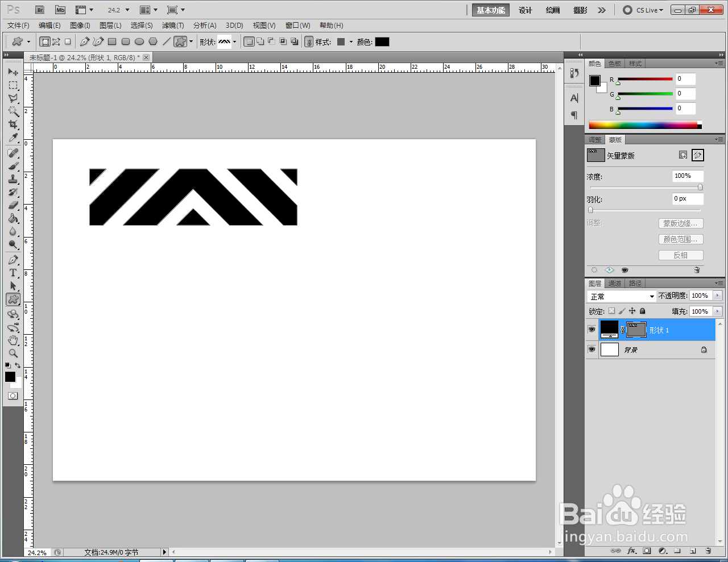Hide the 形状 1 layer
728x562 pixels.
(591, 330)
